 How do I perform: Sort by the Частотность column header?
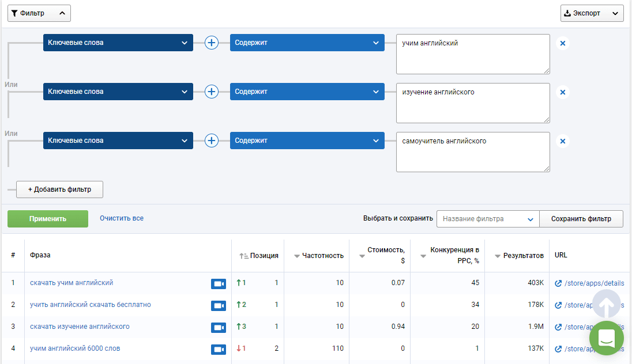click(x=319, y=256)
